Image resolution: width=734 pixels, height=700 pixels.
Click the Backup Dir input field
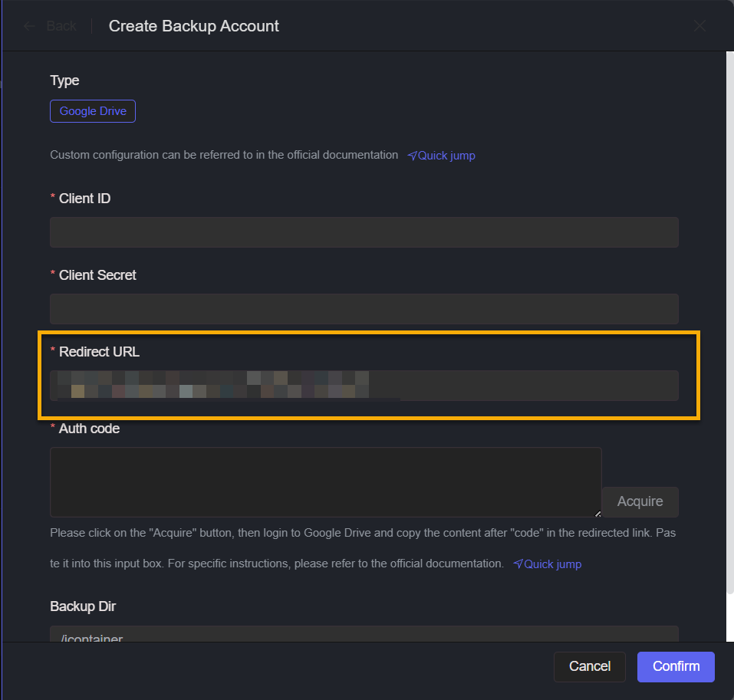pyautogui.click(x=364, y=634)
